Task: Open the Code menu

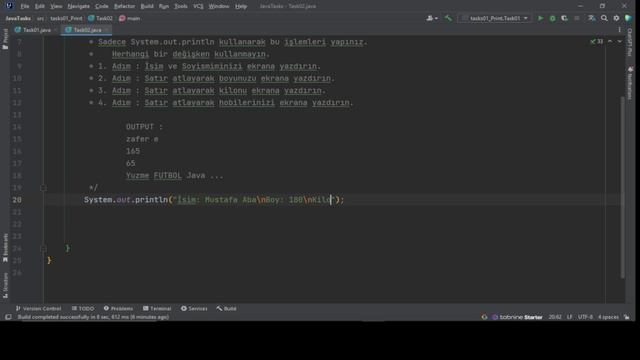Action: [x=102, y=6]
